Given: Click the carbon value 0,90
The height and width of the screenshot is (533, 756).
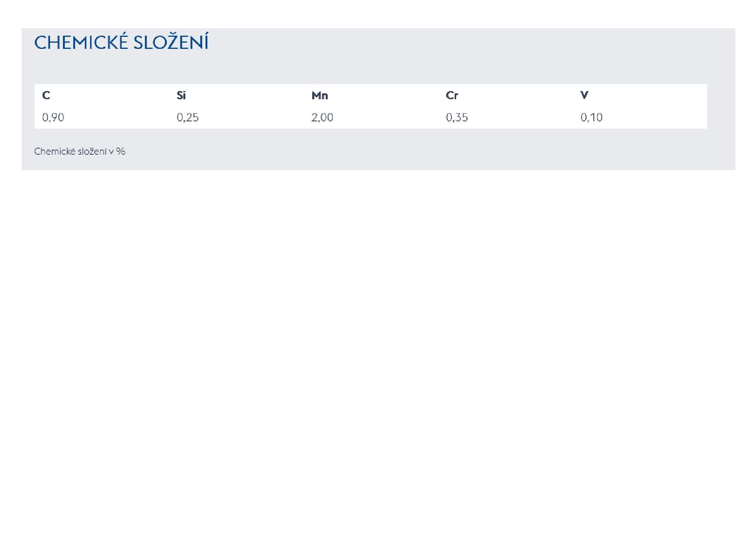Looking at the screenshot, I should (53, 117).
